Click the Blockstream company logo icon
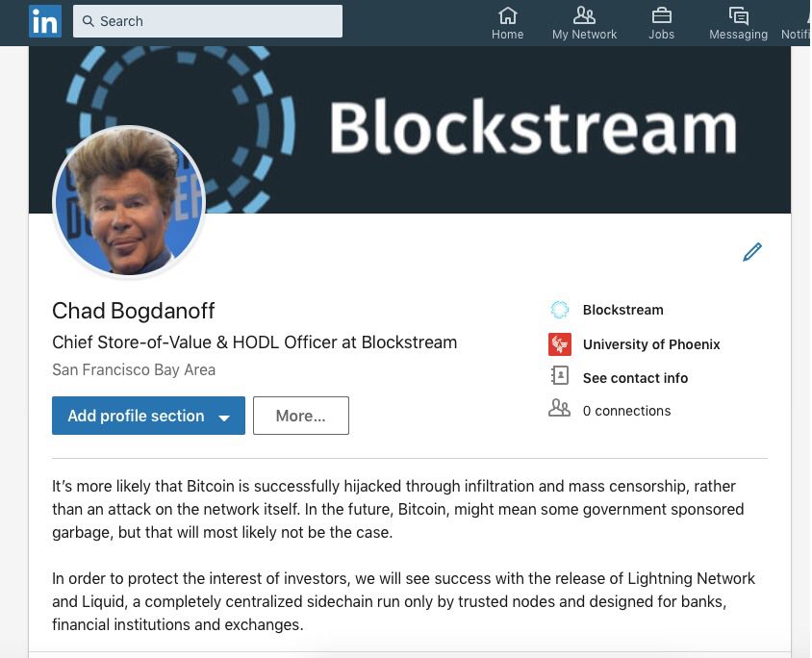The image size is (812, 658). pos(559,310)
